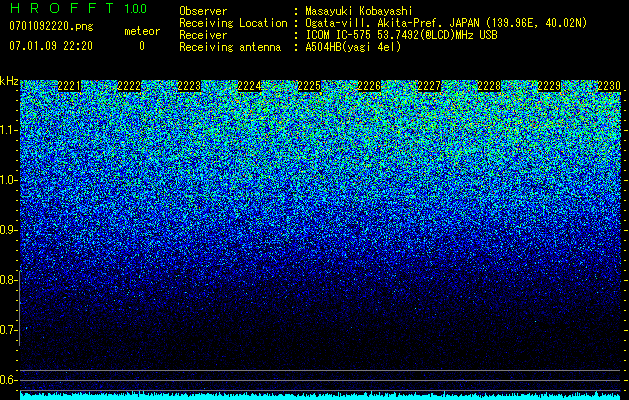The image size is (629, 400).
Task: Click the 2226 time marker
Action: coord(369,86)
